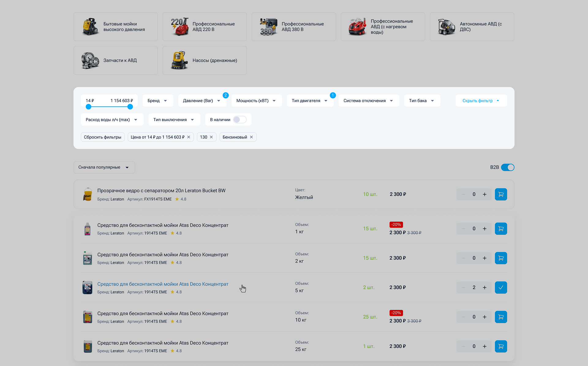Open the Тип двигателя filter dropdown
Image resolution: width=588 pixels, height=366 pixels.
pos(310,101)
